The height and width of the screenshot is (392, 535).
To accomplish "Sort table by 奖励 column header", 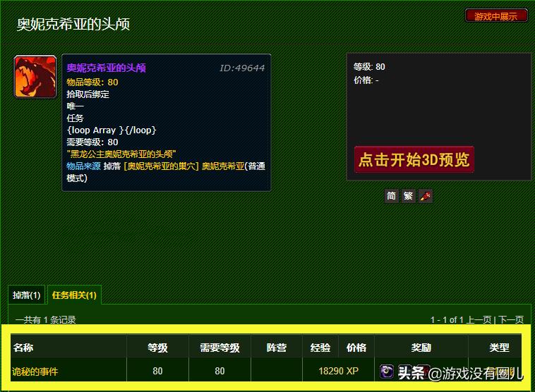I will coord(421,348).
